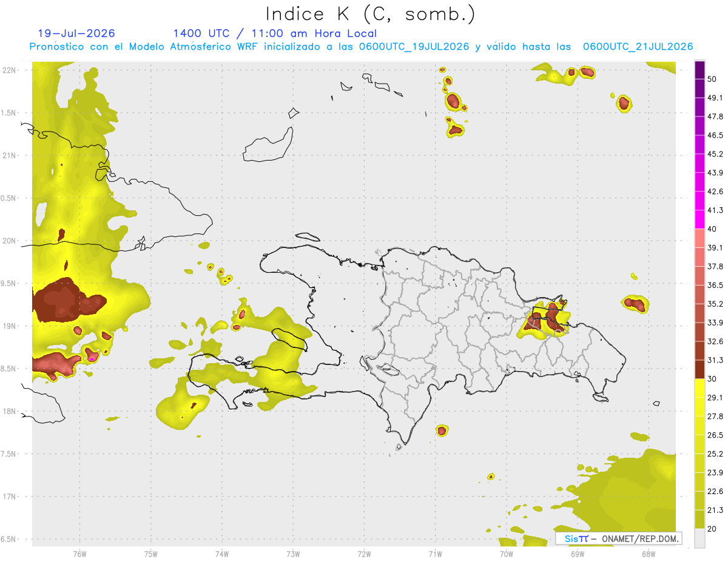This screenshot has height=562, width=728.
Task: Click the "Indice K (C, somb.)" title
Action: (370, 14)
